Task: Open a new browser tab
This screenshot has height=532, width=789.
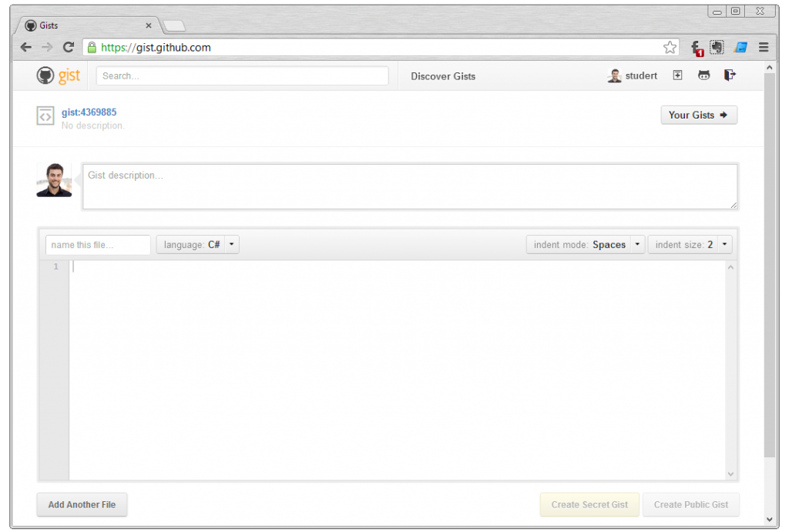Action: pos(174,26)
